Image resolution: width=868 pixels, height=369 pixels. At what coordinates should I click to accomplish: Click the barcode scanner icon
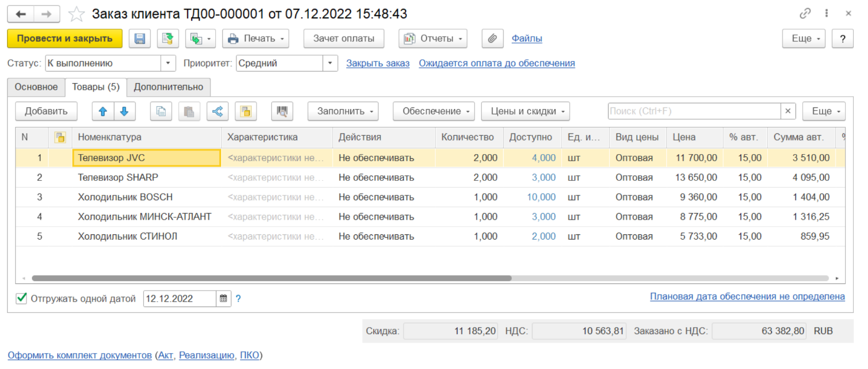click(x=282, y=111)
